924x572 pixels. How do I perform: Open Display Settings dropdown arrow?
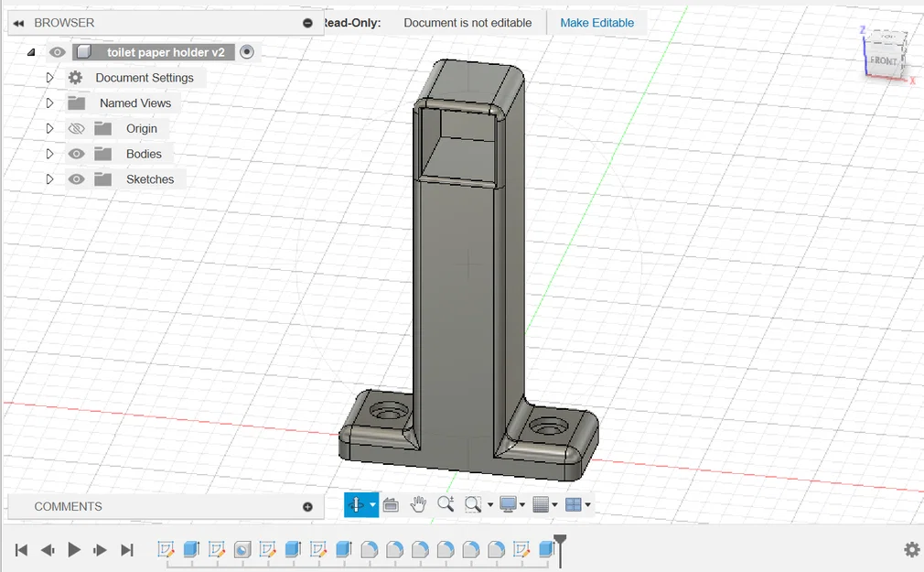(522, 505)
